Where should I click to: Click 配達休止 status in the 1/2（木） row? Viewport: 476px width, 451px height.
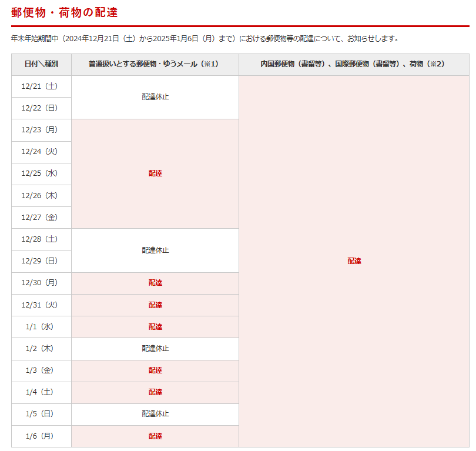coord(155,349)
